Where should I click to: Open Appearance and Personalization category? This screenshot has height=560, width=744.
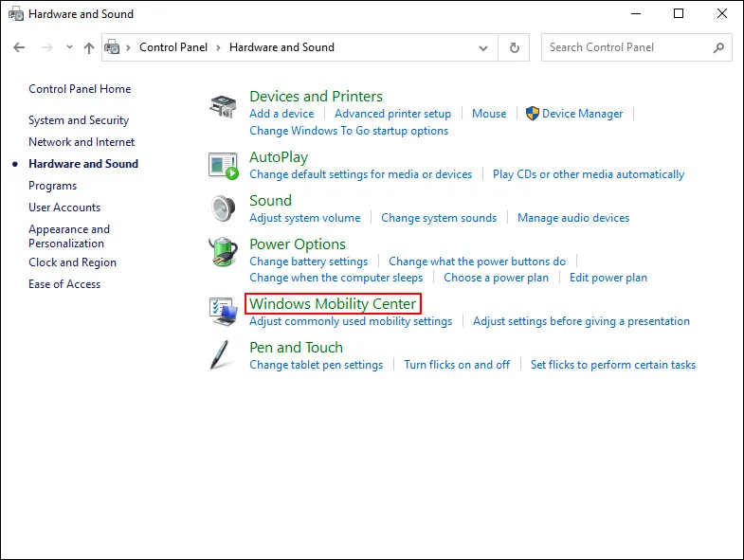point(69,236)
